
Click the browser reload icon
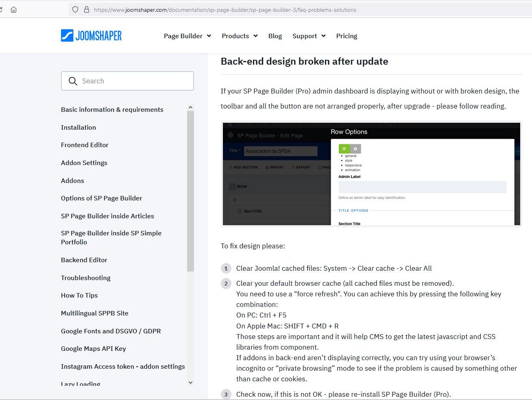pyautogui.click(x=1, y=10)
